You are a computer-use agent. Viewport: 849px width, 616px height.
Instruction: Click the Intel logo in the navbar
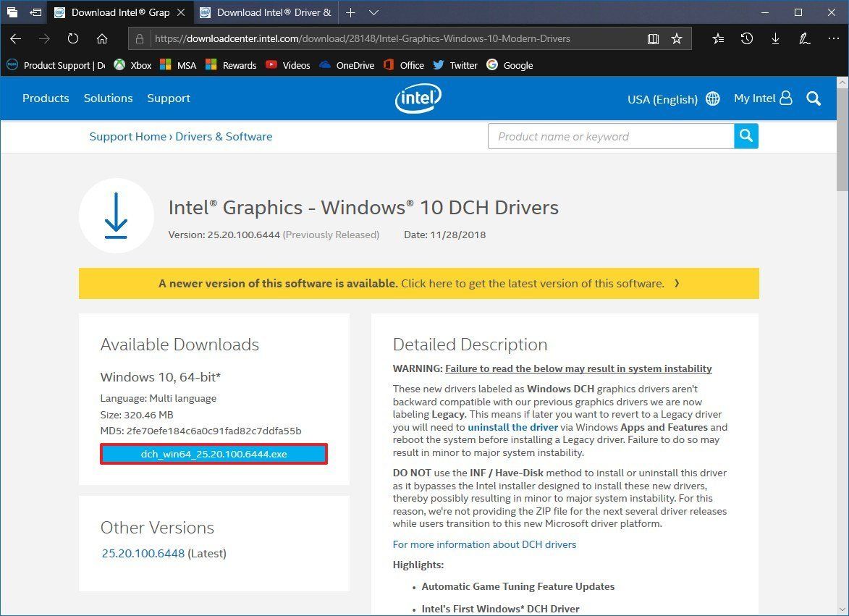click(418, 98)
